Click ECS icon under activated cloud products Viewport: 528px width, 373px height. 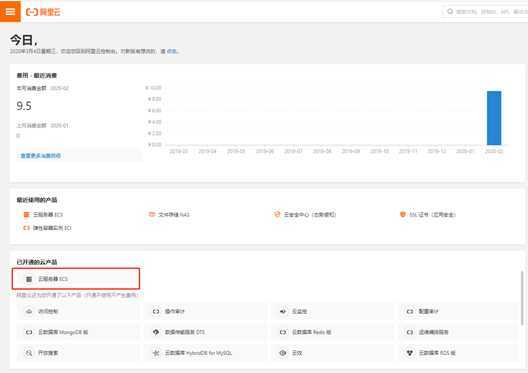29,279
